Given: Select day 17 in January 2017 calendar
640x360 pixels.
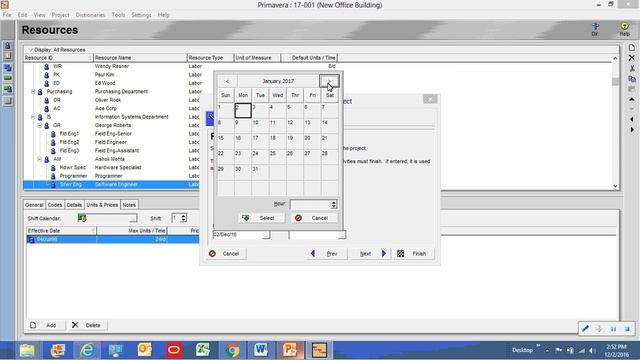Looking at the screenshot, I should coord(260,141).
